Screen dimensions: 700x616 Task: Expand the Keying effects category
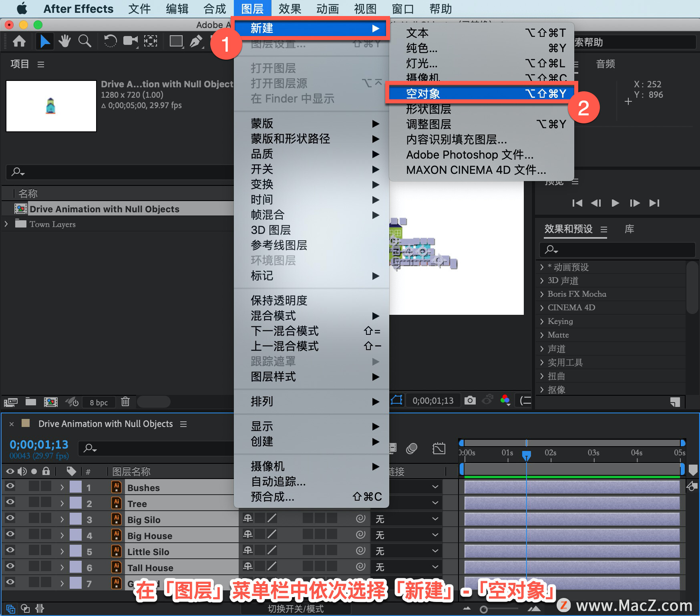(x=542, y=322)
